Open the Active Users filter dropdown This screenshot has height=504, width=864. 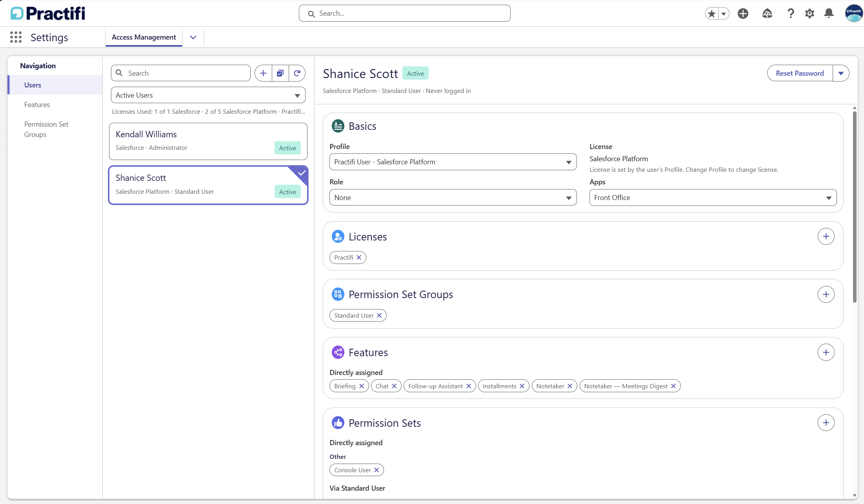[208, 95]
